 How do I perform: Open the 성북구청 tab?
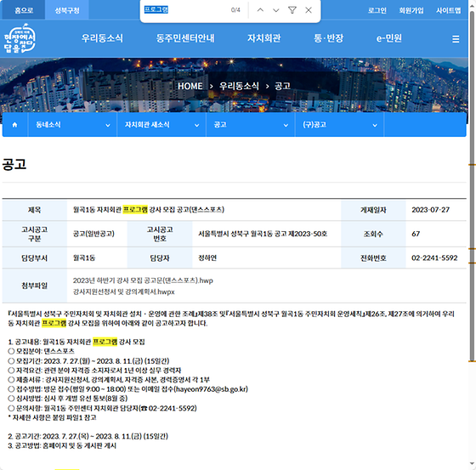tap(67, 10)
